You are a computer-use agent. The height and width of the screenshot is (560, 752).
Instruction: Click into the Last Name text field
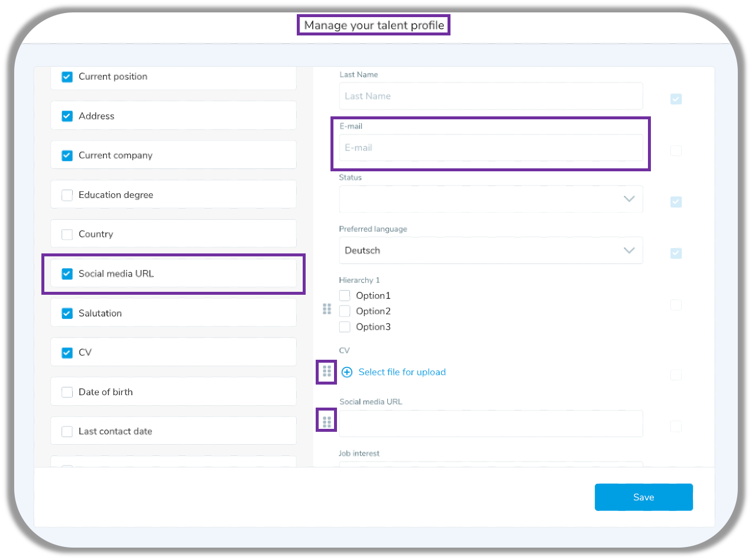click(x=490, y=96)
